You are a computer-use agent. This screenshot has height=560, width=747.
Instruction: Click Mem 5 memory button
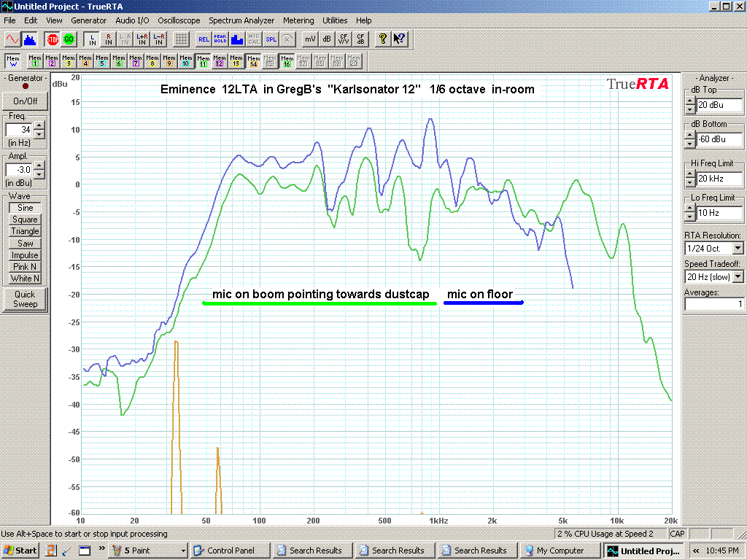102,61
